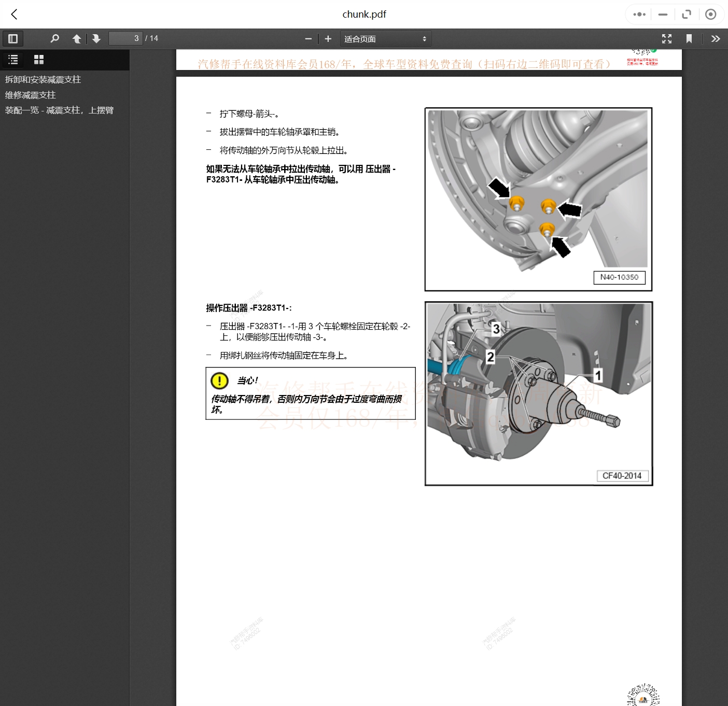Image resolution: width=728 pixels, height=706 pixels.
Task: Show document outline view
Action: (x=13, y=60)
